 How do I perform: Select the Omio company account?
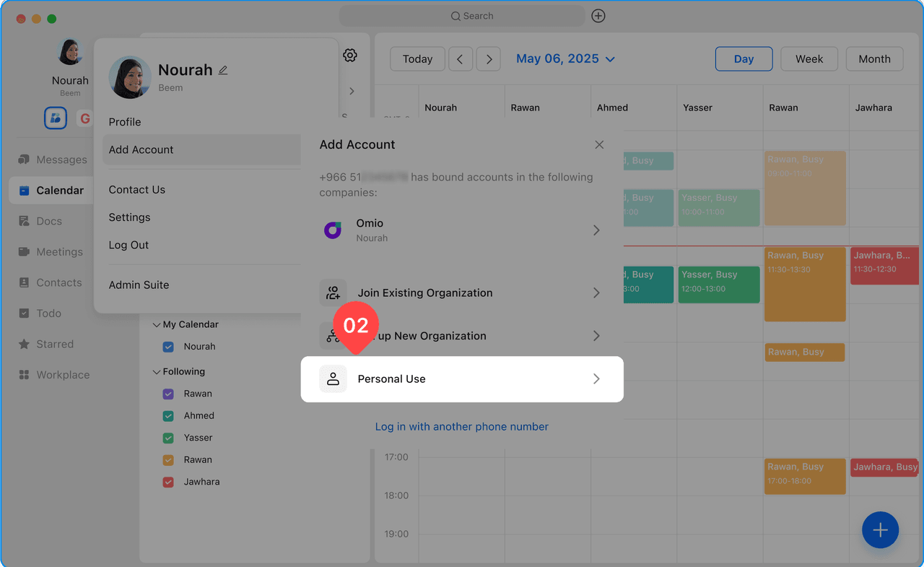tap(462, 230)
